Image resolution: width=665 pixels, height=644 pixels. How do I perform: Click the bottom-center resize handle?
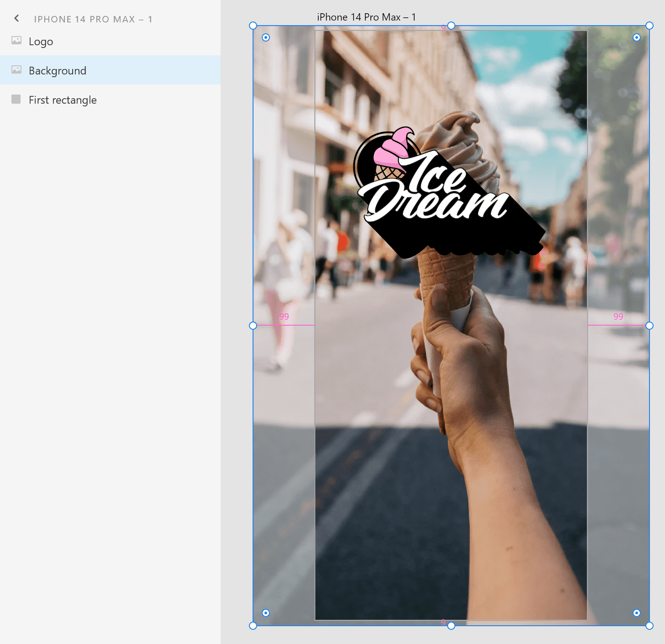451,626
